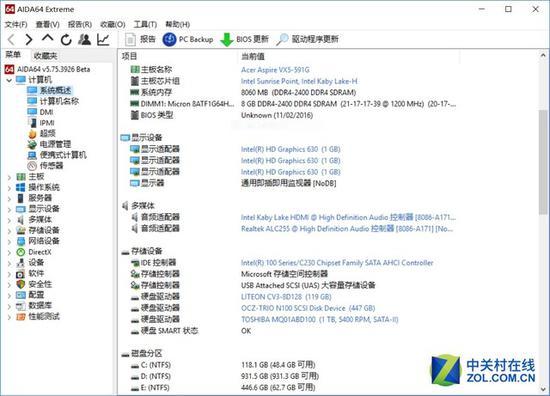
Task: Open the 工具(T) menu
Action: tap(145, 24)
